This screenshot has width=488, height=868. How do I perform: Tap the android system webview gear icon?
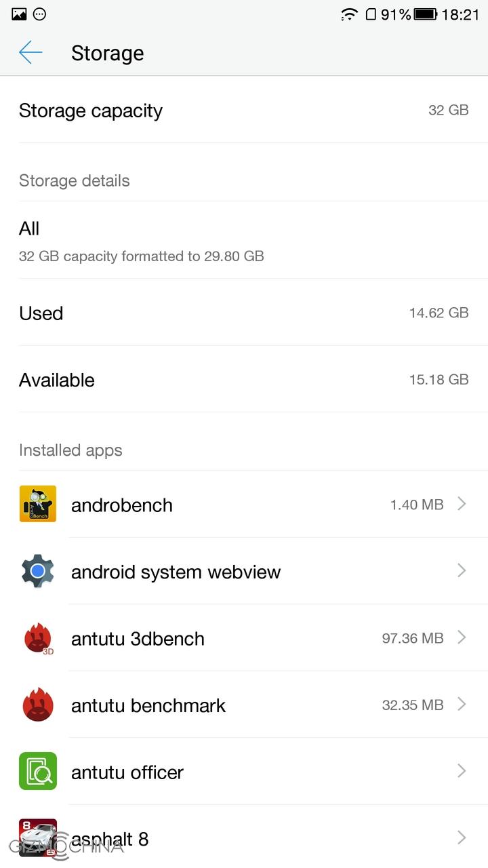click(x=38, y=571)
